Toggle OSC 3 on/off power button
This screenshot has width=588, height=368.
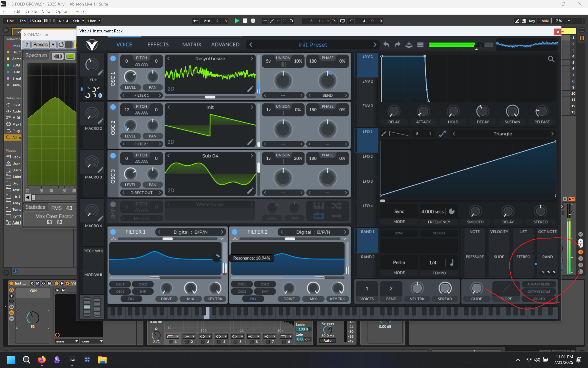click(x=113, y=156)
